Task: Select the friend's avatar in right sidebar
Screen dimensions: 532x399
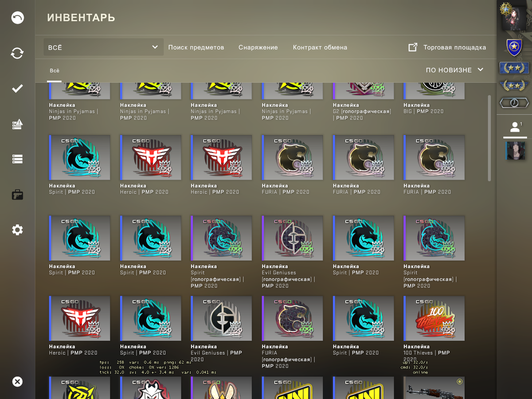Action: coord(515,151)
